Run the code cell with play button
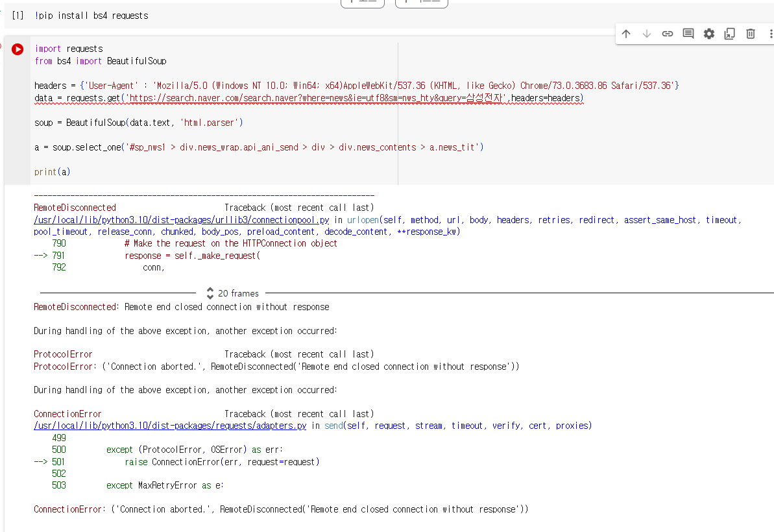This screenshot has height=532, width=774. [x=18, y=49]
